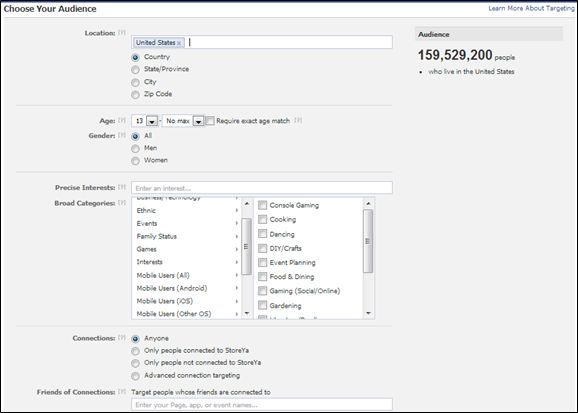Click the help icon after exact age match
Screen dimensions: 578x413
298,120
